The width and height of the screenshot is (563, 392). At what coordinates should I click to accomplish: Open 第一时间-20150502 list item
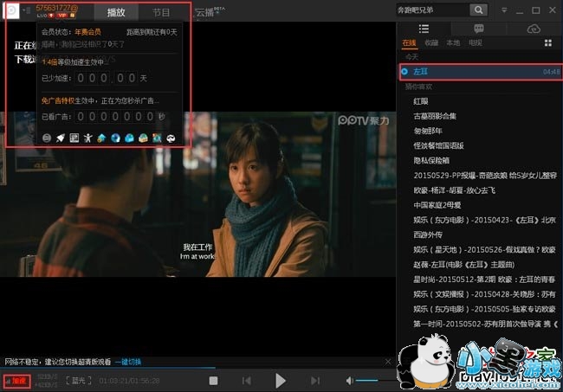pyautogui.click(x=485, y=324)
